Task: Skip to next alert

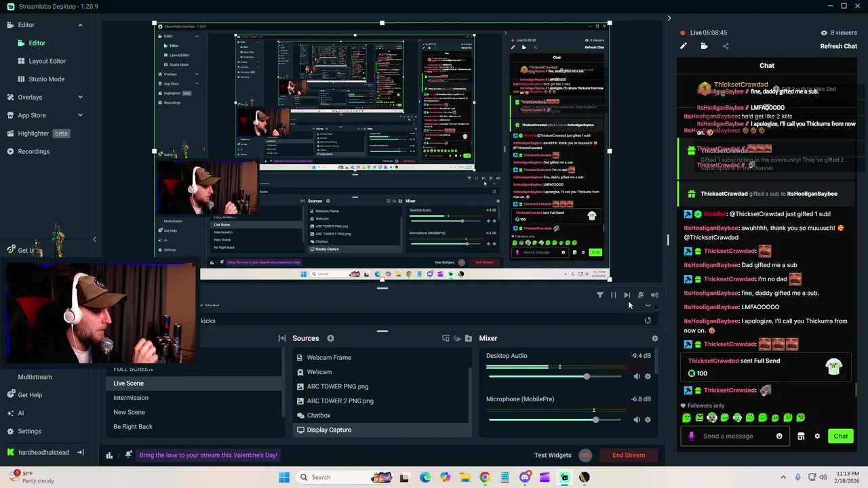Action: 627,295
